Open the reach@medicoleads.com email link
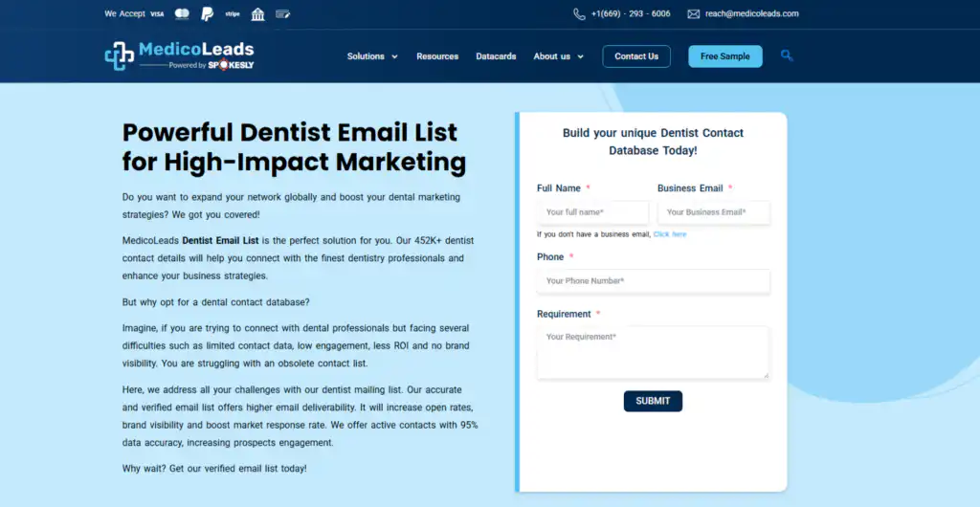 (x=752, y=13)
